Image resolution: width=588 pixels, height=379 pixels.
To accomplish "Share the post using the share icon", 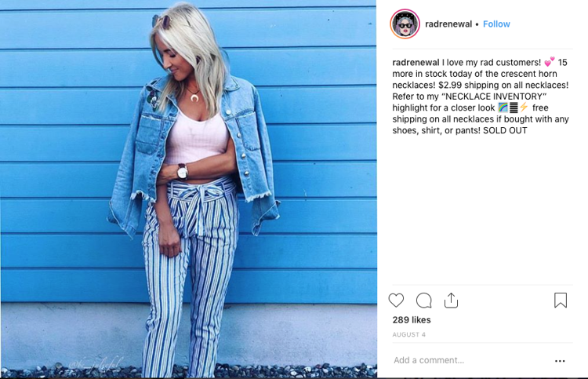I will pyautogui.click(x=451, y=301).
